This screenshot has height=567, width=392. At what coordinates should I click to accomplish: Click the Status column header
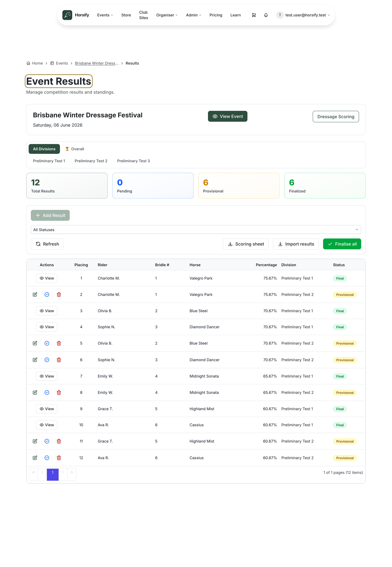click(339, 265)
